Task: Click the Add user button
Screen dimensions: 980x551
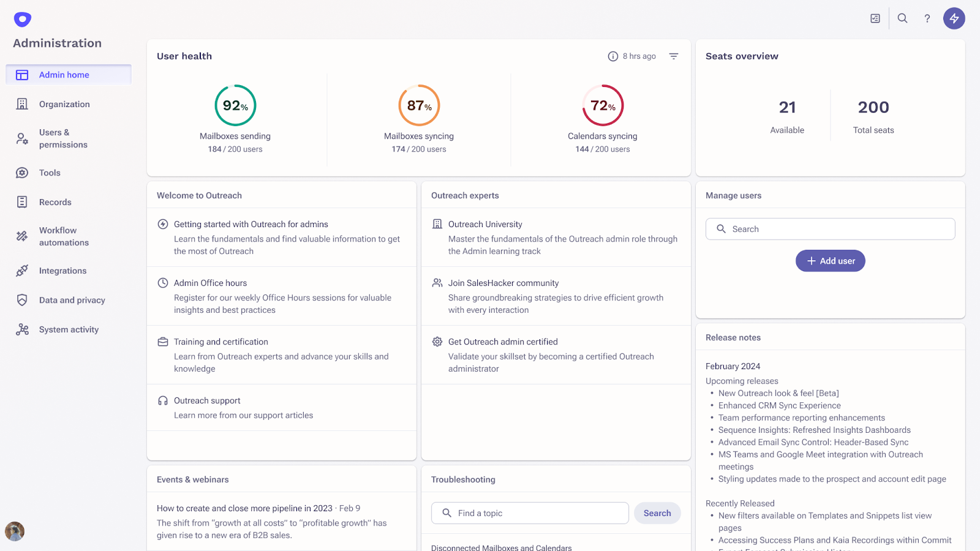Action: (x=831, y=261)
